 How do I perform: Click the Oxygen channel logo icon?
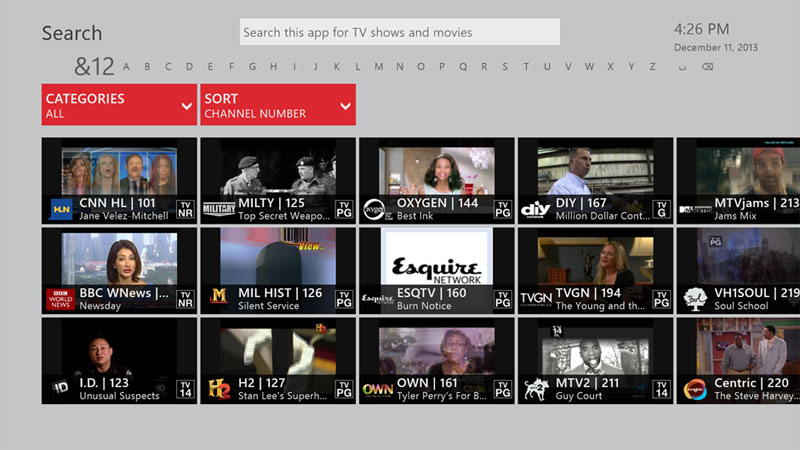(377, 209)
